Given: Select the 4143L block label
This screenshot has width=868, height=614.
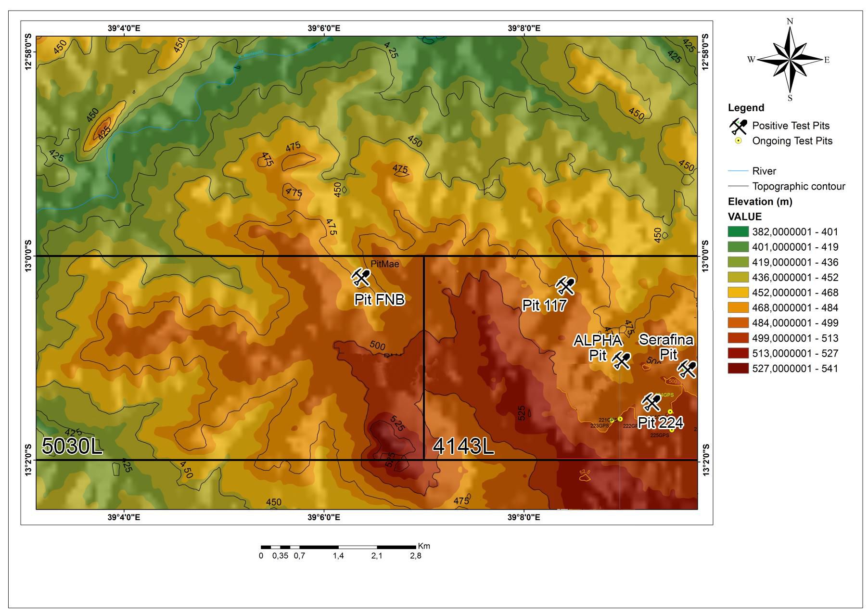Looking at the screenshot, I should coord(463,446).
